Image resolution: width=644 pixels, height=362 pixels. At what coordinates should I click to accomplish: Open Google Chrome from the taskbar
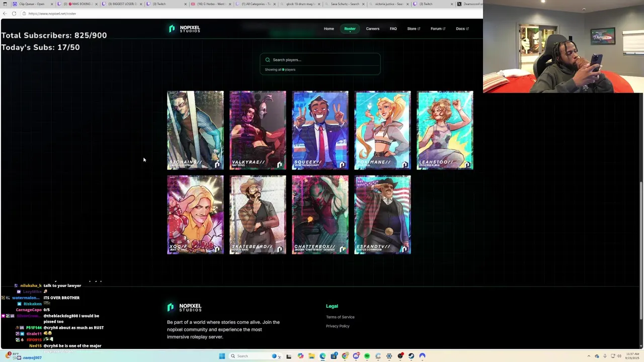(345, 356)
